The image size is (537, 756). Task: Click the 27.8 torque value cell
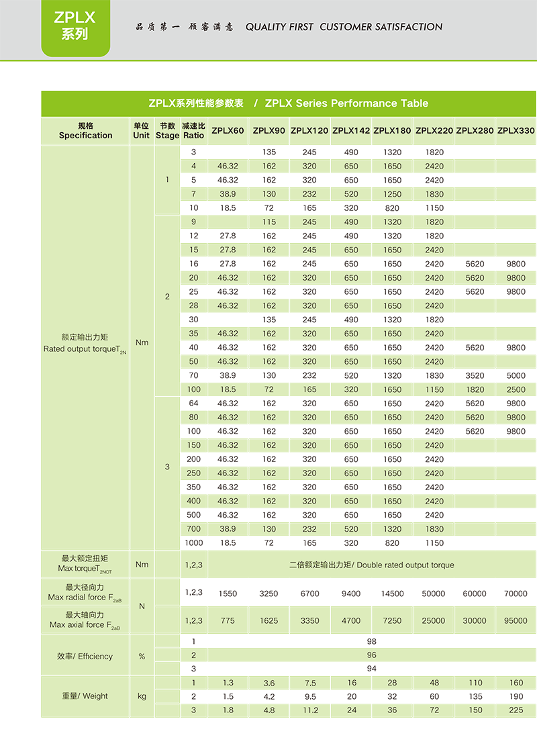tap(228, 250)
